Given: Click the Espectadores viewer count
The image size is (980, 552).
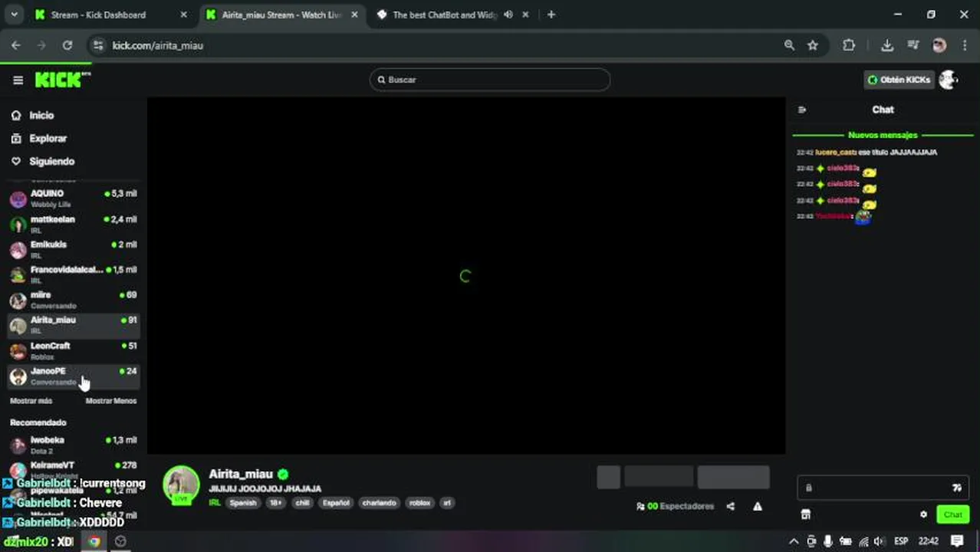Looking at the screenshot, I should pyautogui.click(x=675, y=506).
